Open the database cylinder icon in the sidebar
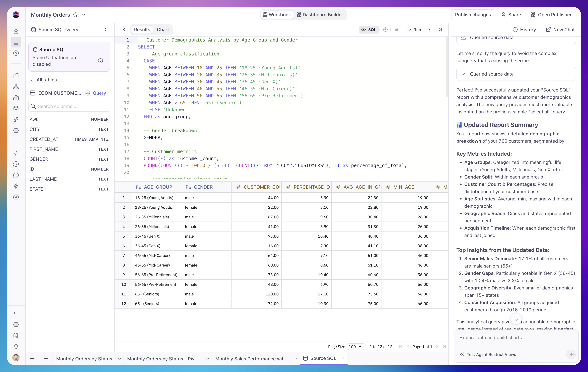Image resolution: width=588 pixels, height=372 pixels. pyautogui.click(x=16, y=109)
